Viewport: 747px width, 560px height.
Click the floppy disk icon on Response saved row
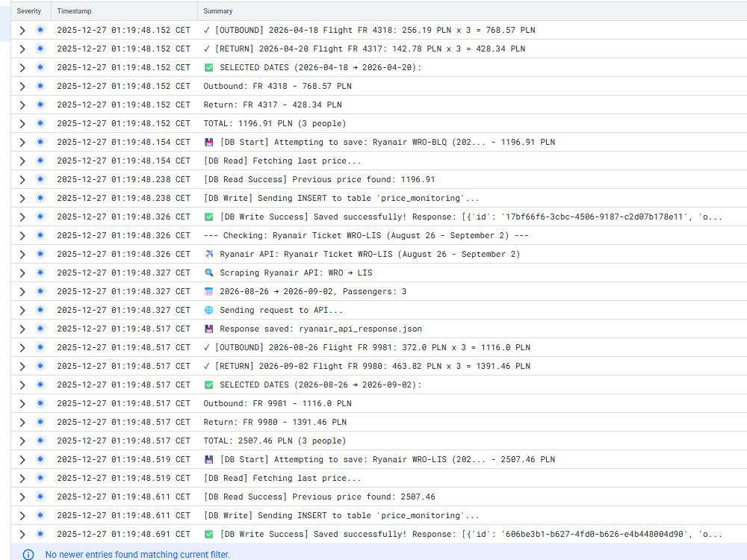coord(208,329)
